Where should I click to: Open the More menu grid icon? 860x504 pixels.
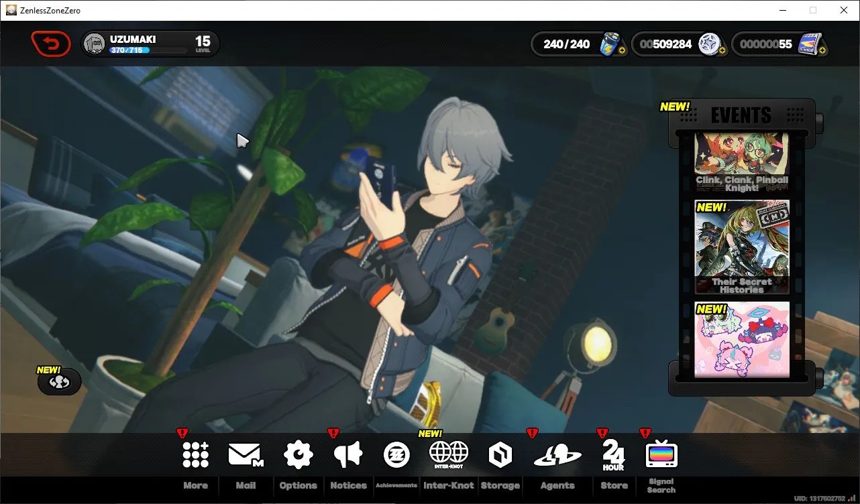click(196, 455)
